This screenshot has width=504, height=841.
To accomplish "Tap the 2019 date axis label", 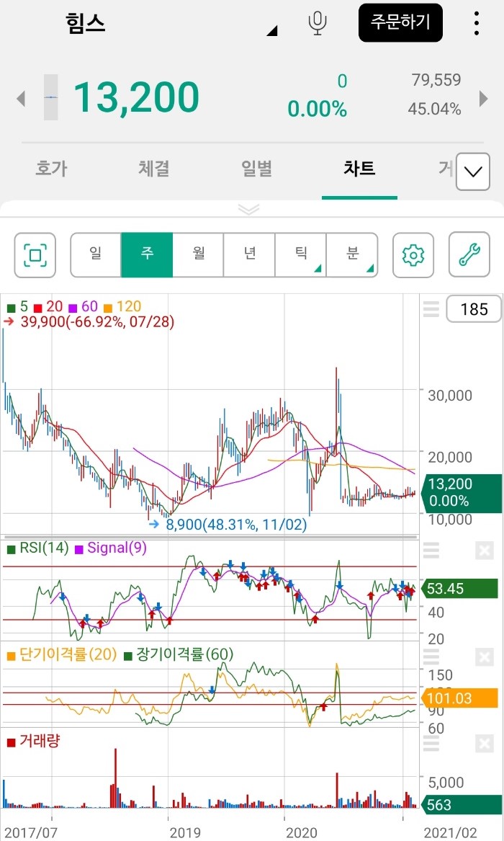I will pos(185,832).
